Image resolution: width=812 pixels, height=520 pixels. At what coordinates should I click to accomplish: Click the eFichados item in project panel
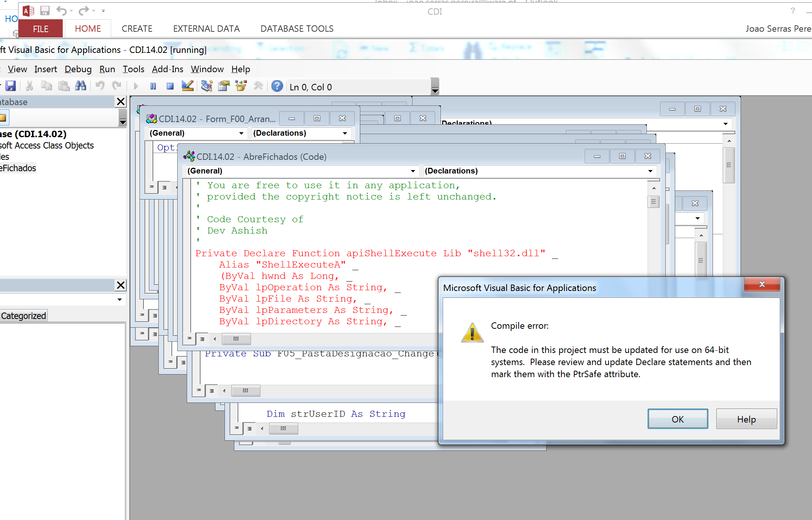(x=18, y=168)
